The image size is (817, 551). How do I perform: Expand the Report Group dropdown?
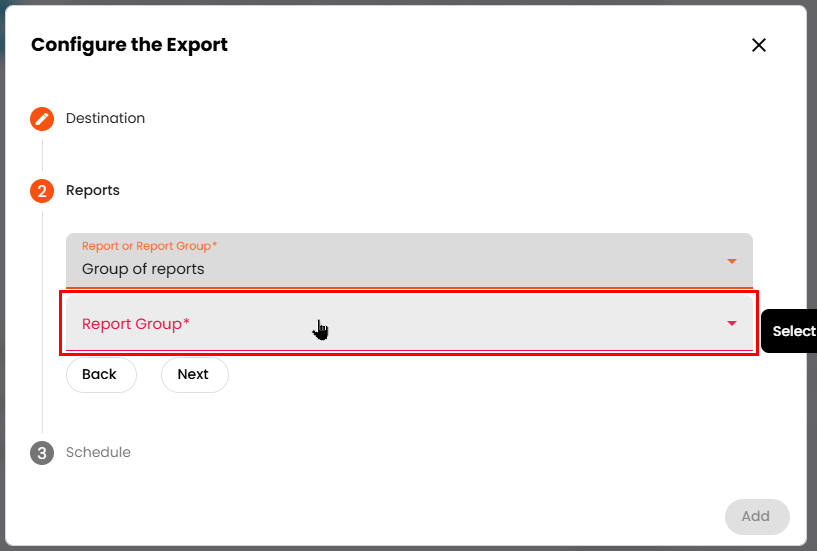(x=409, y=323)
